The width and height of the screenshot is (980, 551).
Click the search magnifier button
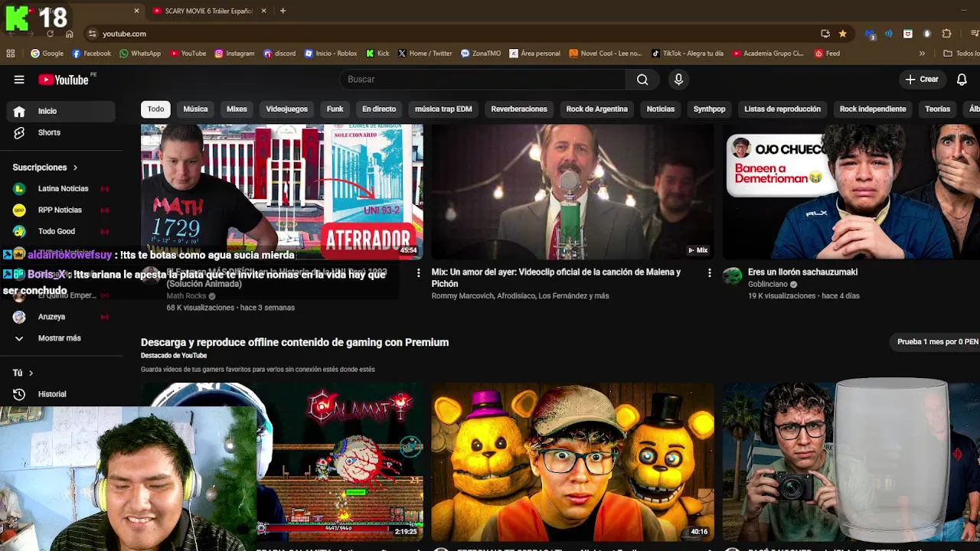point(642,80)
